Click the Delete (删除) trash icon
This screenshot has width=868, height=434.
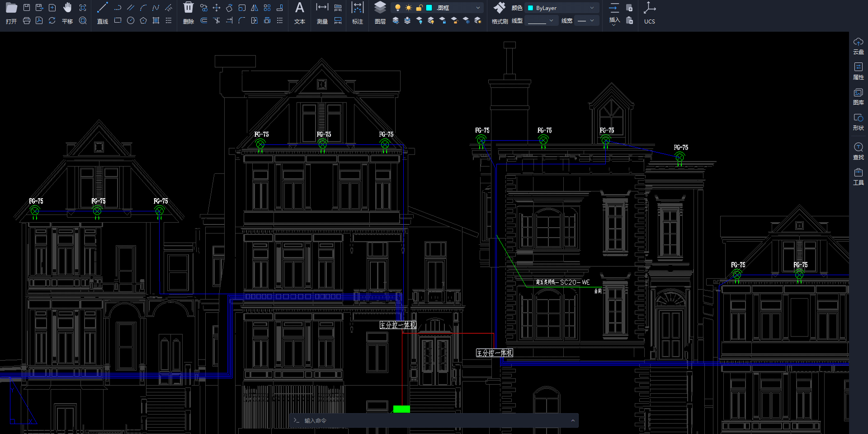click(189, 8)
